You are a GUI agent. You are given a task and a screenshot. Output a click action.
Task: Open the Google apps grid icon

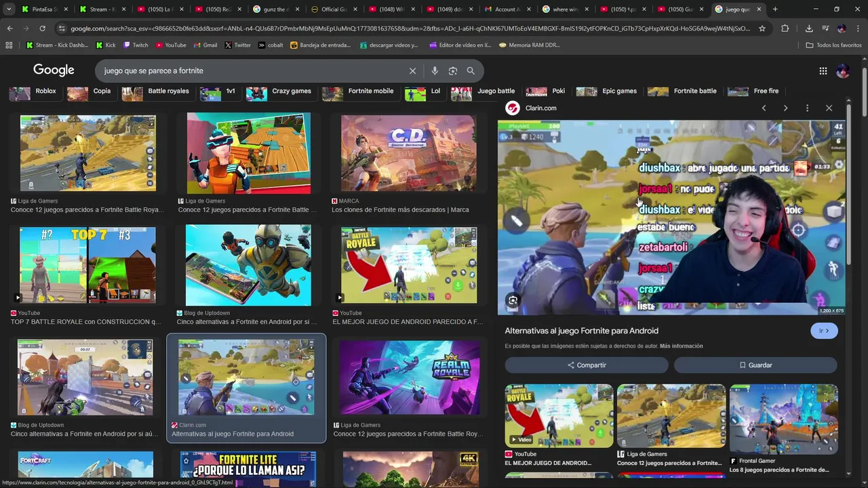(823, 70)
